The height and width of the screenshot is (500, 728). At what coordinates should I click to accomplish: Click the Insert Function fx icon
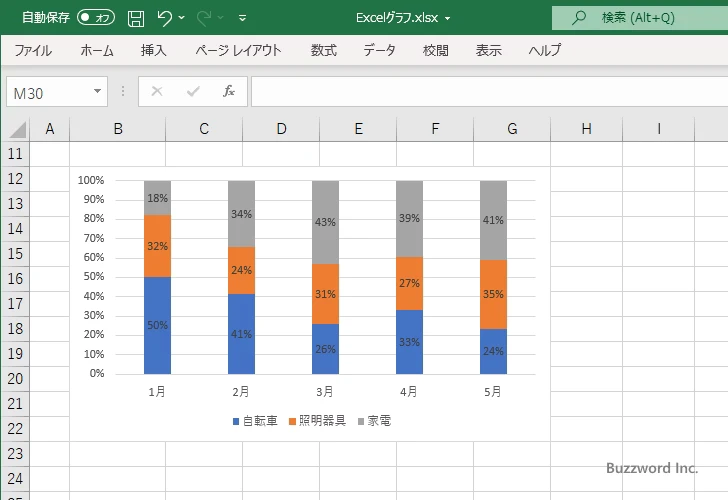[229, 91]
